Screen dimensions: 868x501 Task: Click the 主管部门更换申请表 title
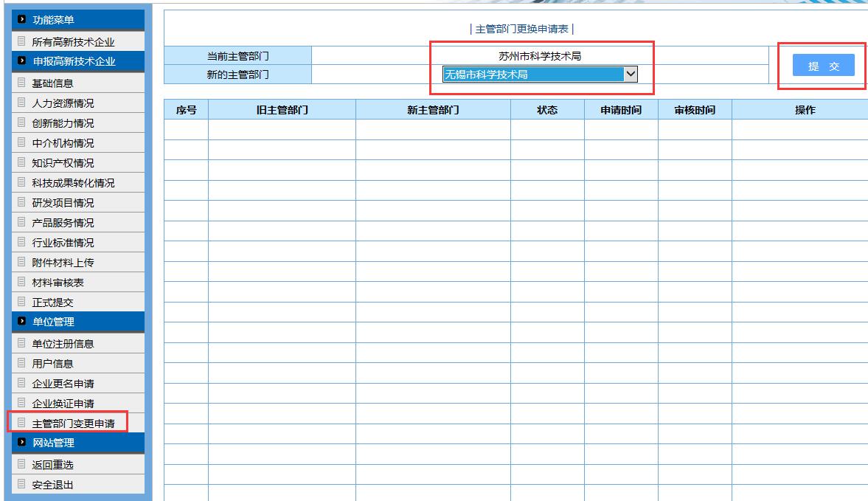(x=521, y=29)
